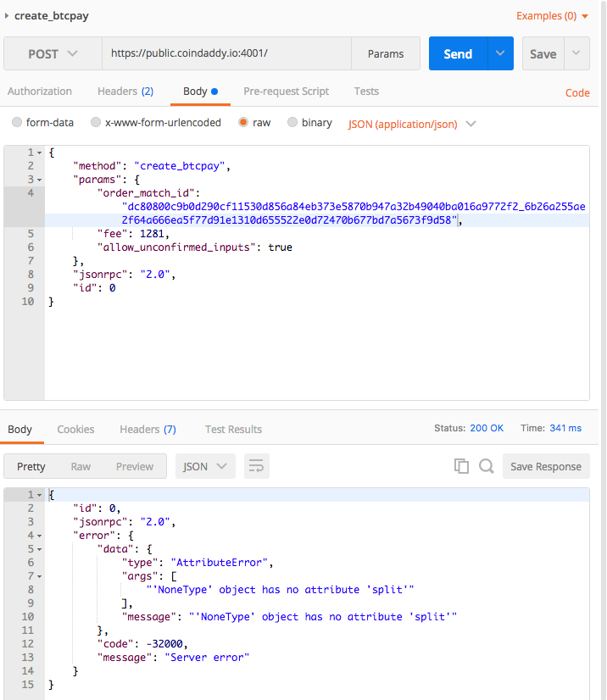Switch to response Body tab
This screenshot has height=700, width=607.
[x=20, y=429]
